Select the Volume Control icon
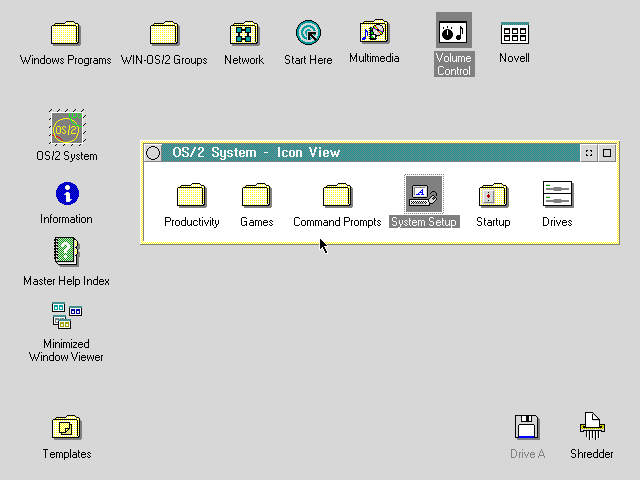 [454, 30]
